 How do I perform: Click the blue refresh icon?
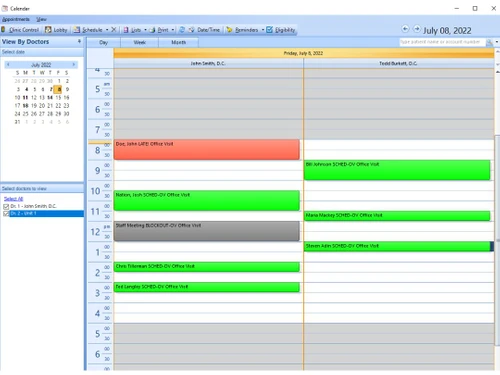(x=182, y=30)
